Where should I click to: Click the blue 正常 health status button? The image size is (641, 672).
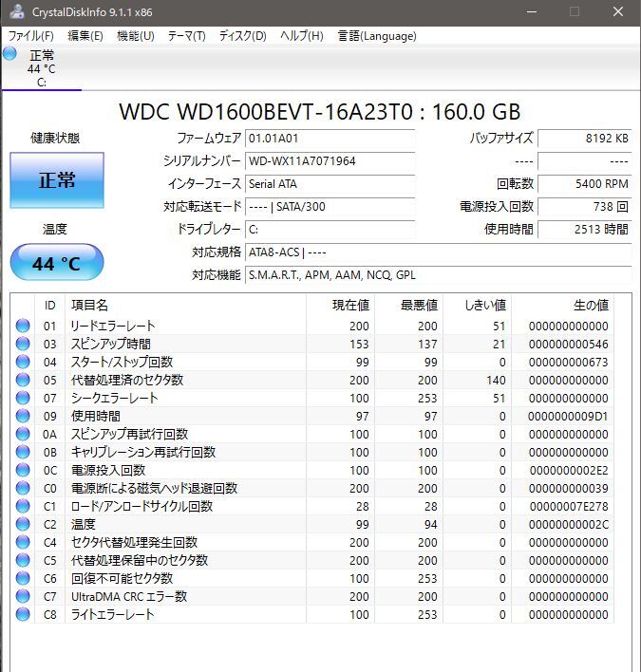57,180
